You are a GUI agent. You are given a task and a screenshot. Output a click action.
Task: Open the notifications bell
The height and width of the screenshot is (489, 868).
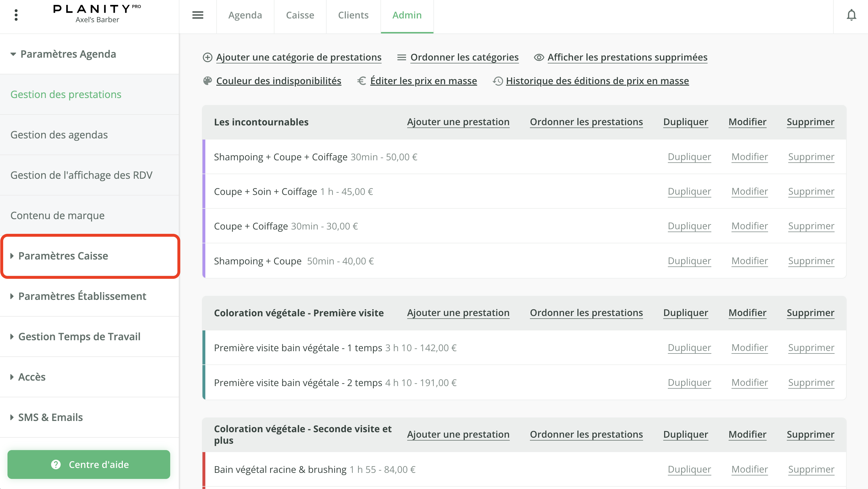tap(851, 15)
